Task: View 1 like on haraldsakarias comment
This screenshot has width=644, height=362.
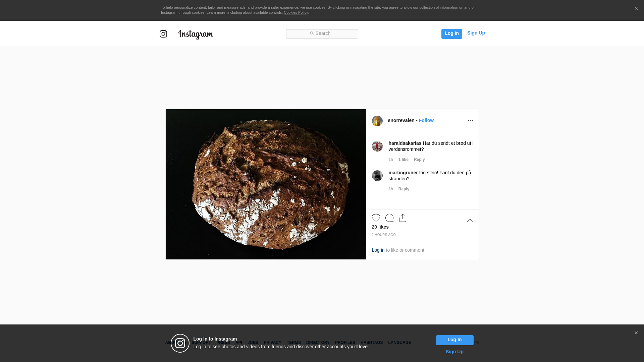Action: tap(404, 160)
